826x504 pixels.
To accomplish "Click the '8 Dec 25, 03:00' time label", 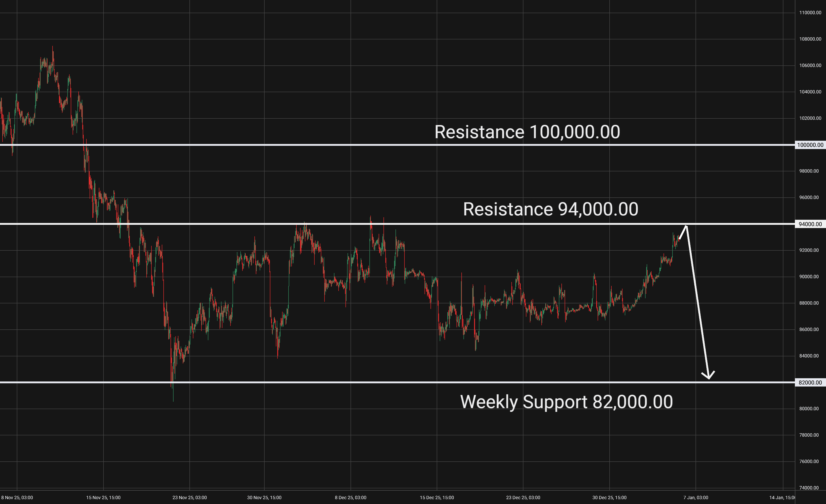I will (x=350, y=498).
